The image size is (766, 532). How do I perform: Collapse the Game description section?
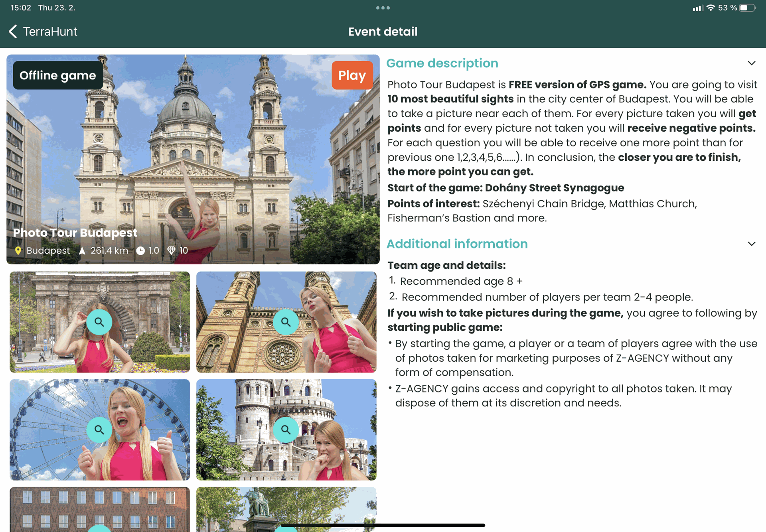point(752,63)
